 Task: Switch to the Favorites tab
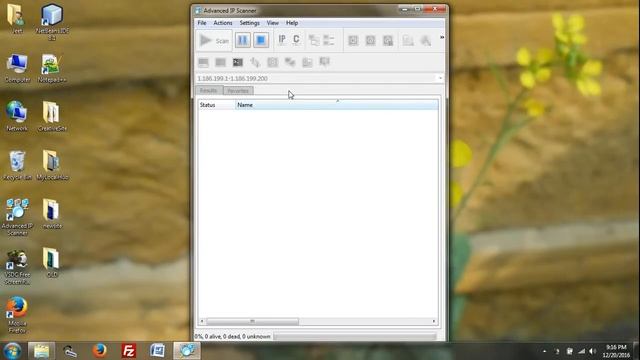point(238,91)
